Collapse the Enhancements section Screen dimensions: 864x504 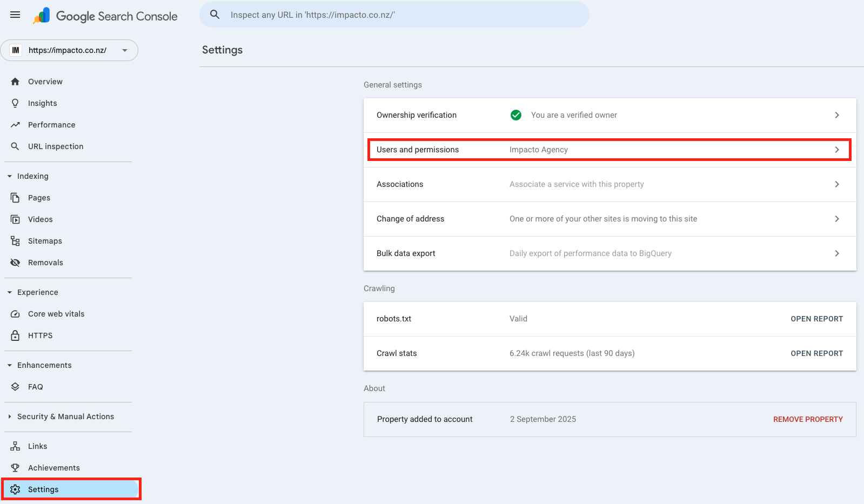coord(10,365)
